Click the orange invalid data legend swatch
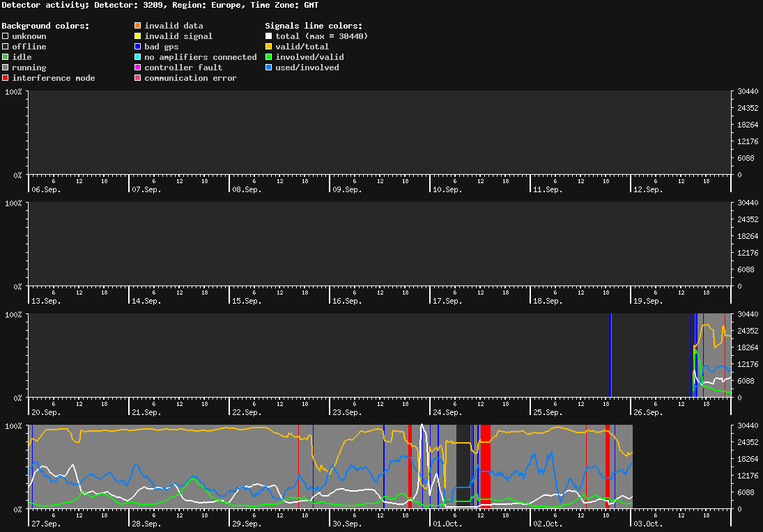763x532 pixels. coord(137,26)
